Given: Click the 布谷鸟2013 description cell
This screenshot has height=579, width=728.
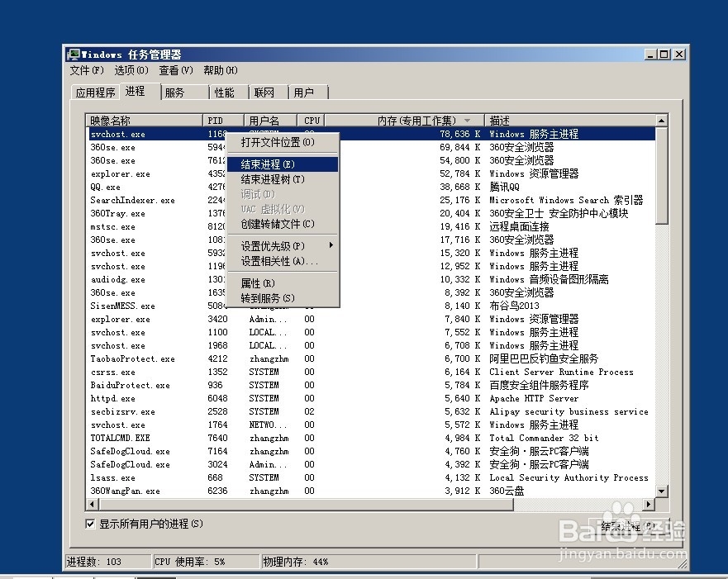Looking at the screenshot, I should point(514,306).
